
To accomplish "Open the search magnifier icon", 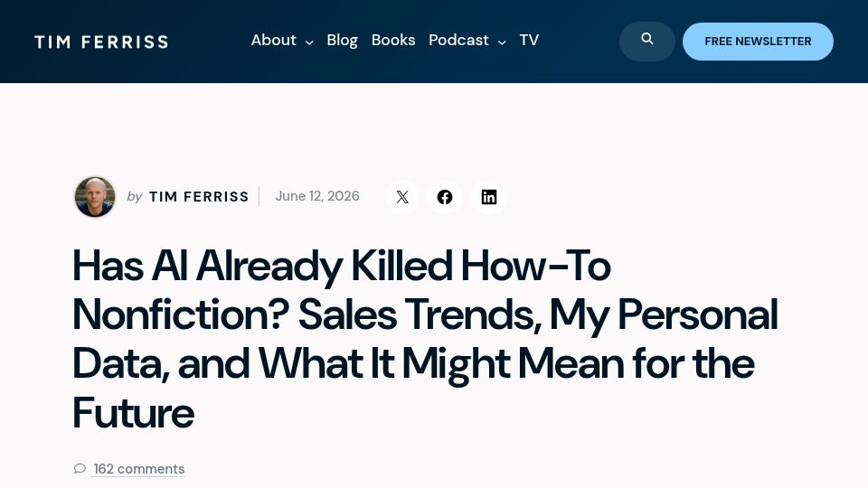I will coord(646,39).
